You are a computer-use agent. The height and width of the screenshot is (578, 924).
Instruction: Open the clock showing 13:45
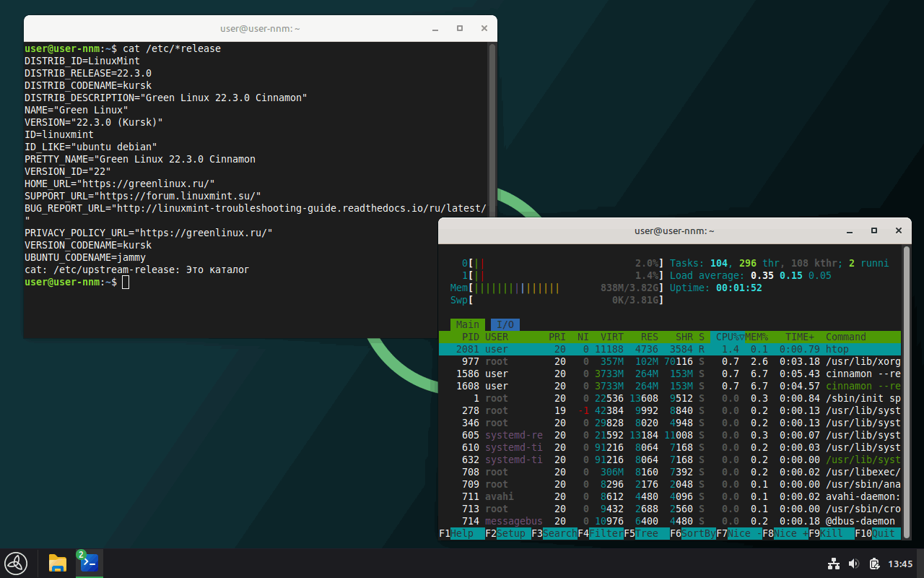[900, 564]
